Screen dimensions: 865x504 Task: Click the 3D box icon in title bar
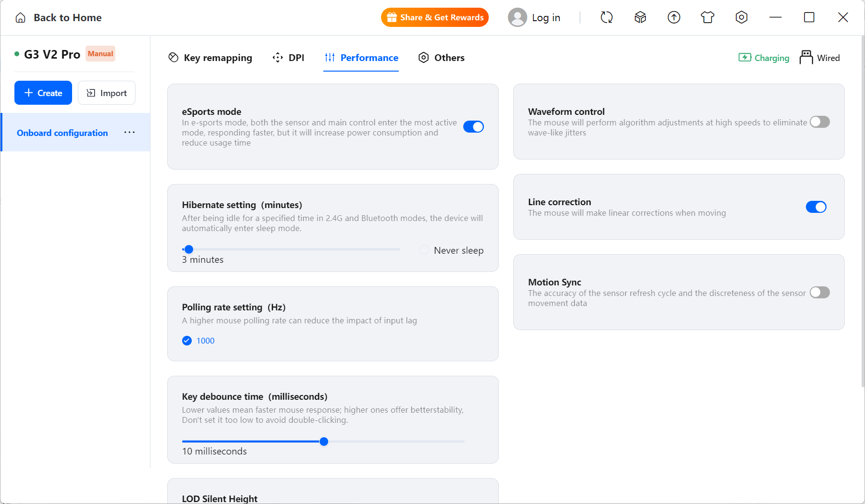click(x=640, y=18)
